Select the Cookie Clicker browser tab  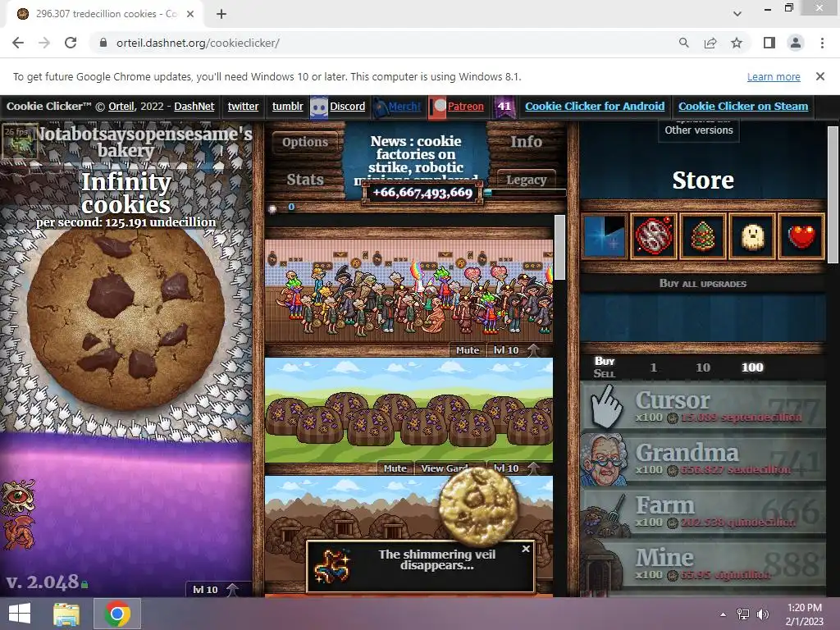pyautogui.click(x=105, y=14)
